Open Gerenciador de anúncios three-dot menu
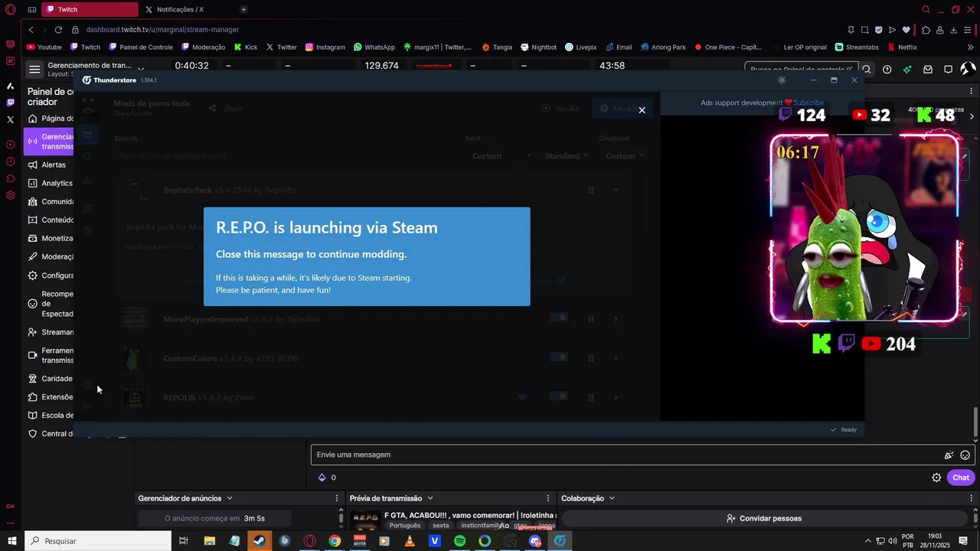The height and width of the screenshot is (551, 980). (337, 498)
